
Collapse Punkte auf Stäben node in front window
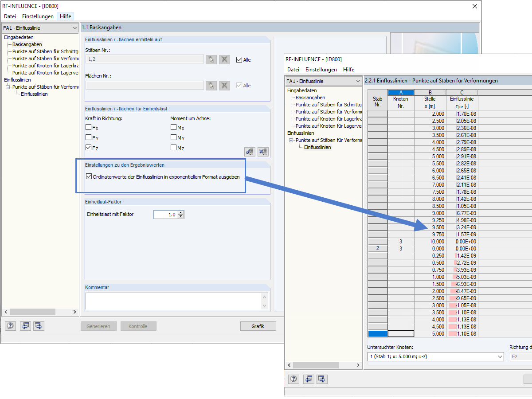click(291, 140)
